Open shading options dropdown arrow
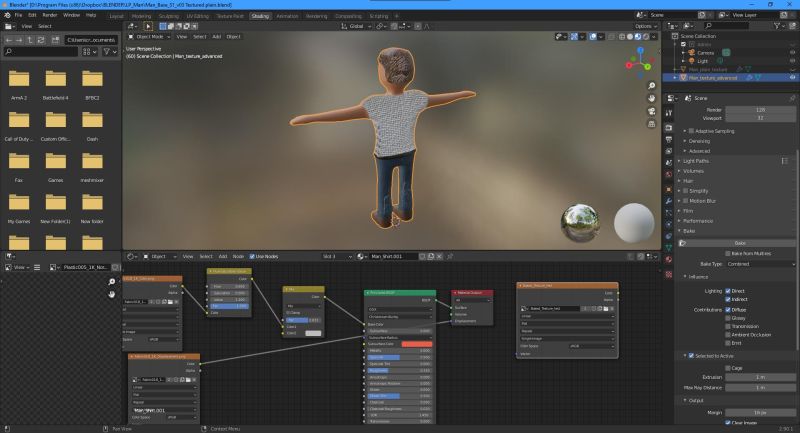This screenshot has height=433, width=800. coord(654,37)
